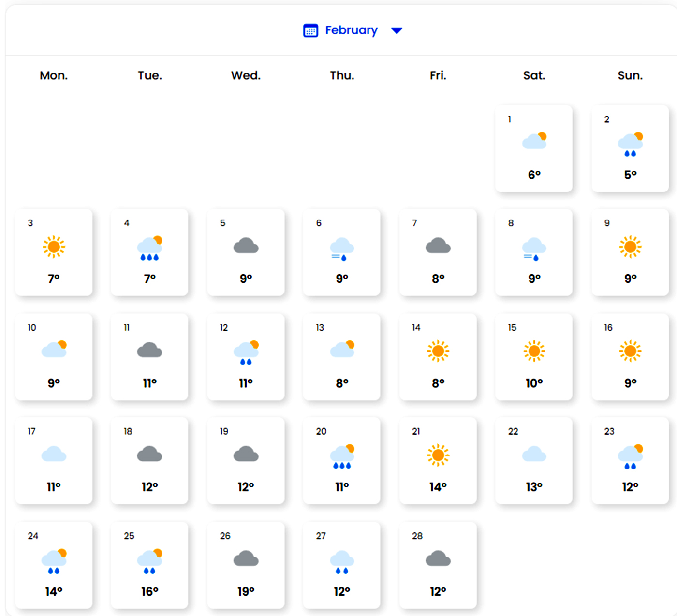Open the February month selector label

351,30
